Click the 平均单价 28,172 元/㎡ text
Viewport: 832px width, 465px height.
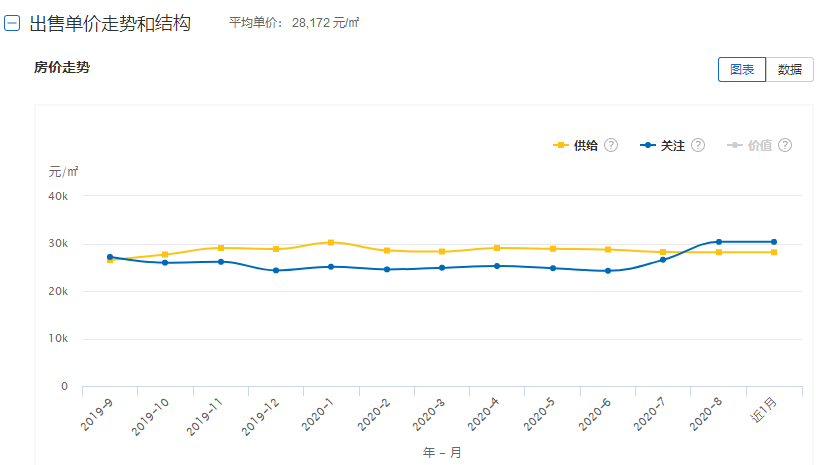pos(294,23)
